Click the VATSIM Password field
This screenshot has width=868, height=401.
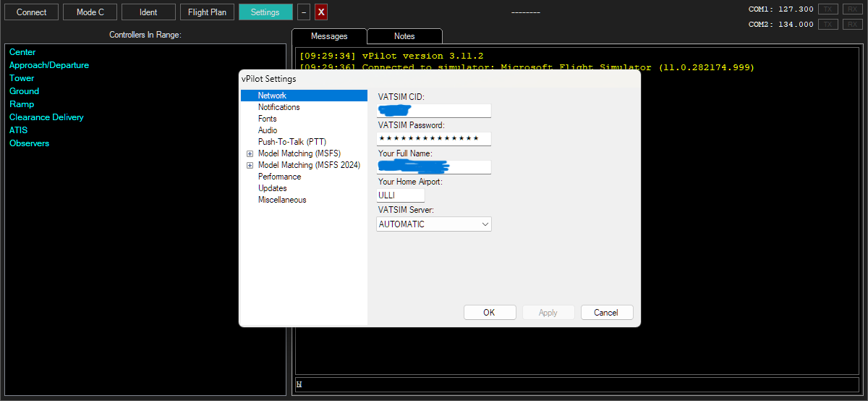pyautogui.click(x=434, y=138)
